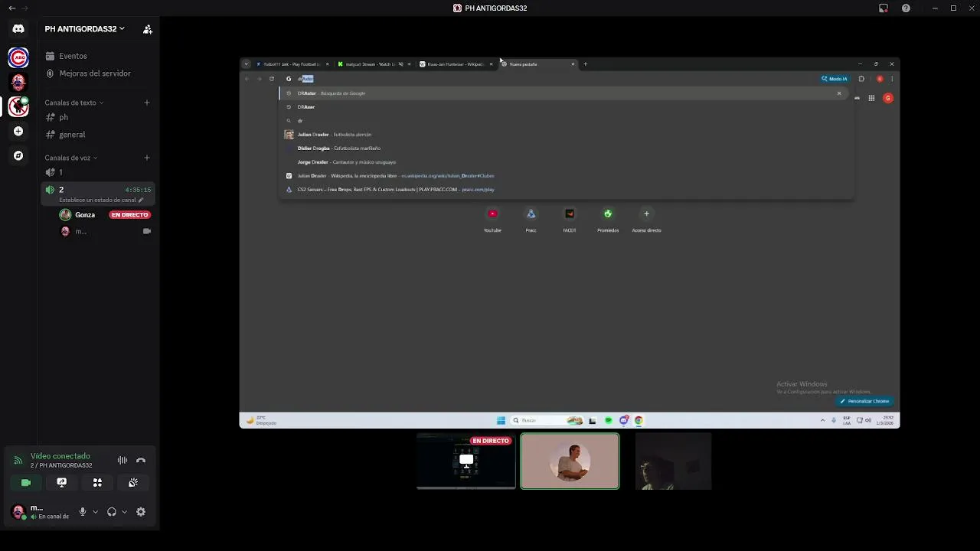The height and width of the screenshot is (551, 980).
Task: Open the Discord help question icon
Action: (x=906, y=8)
